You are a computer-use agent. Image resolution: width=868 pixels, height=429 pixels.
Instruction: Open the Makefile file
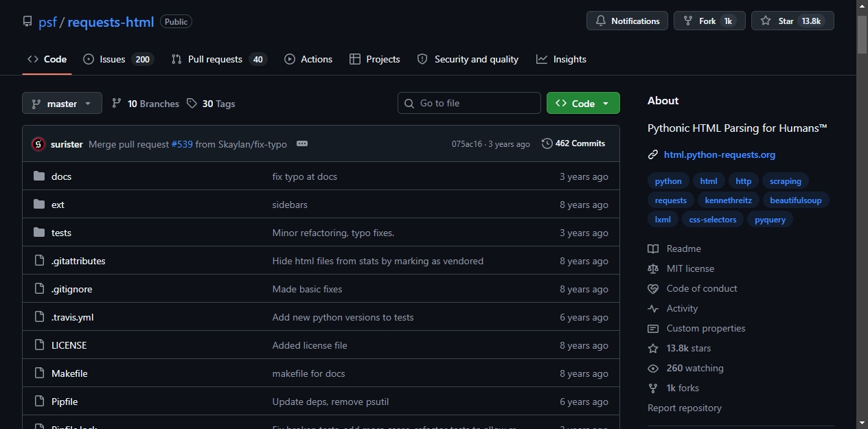[x=69, y=373]
